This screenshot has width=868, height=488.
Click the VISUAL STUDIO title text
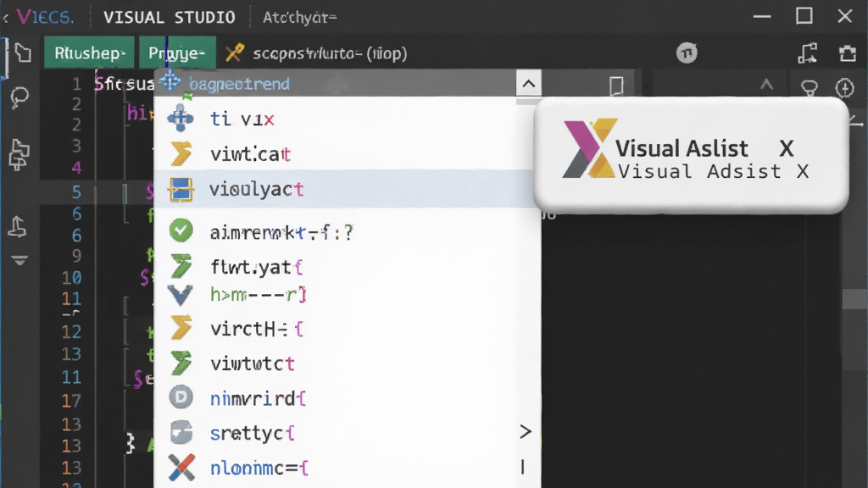(x=170, y=18)
